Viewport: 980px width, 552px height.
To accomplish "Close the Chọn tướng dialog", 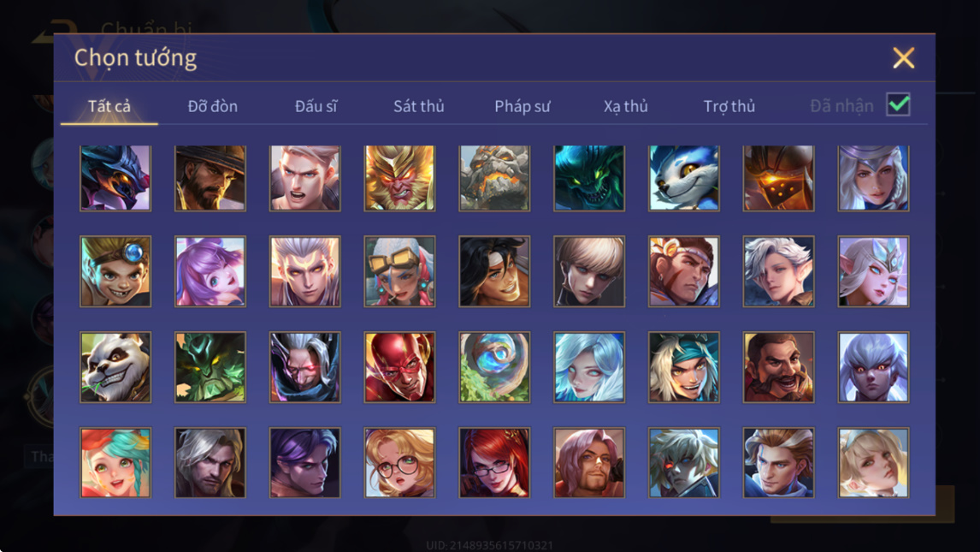I will point(903,58).
